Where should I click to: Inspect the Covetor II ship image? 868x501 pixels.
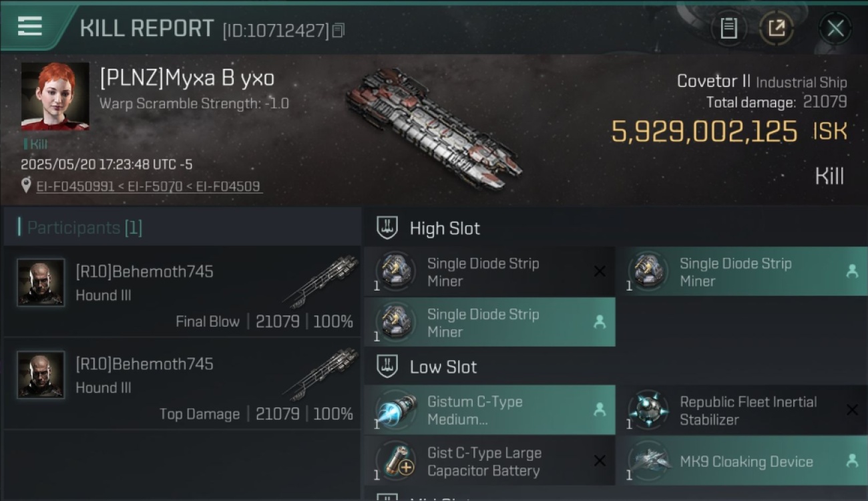pos(434,128)
